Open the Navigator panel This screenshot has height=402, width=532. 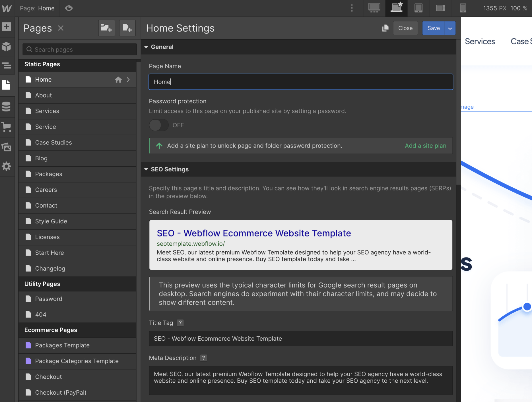click(x=6, y=65)
